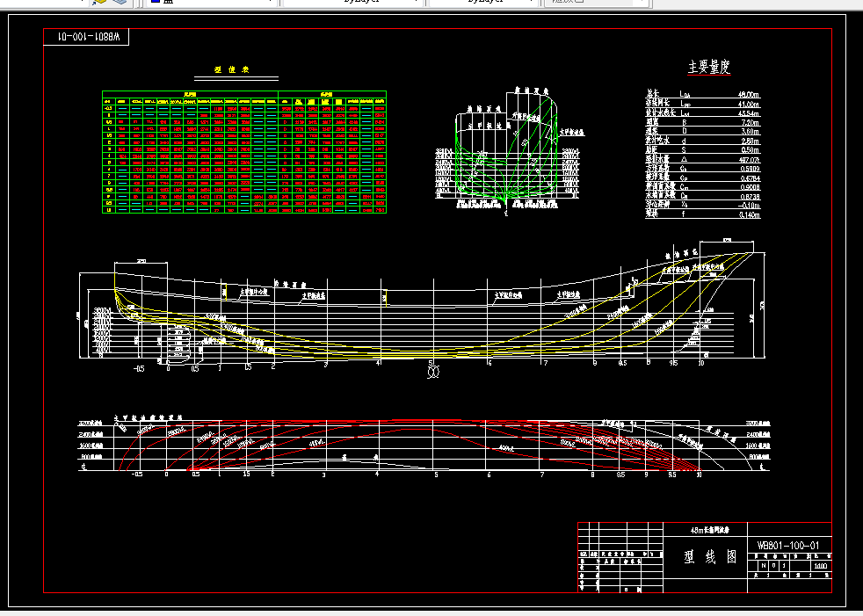Select station 5 label under the profile view
The width and height of the screenshot is (863, 616).
tap(431, 363)
